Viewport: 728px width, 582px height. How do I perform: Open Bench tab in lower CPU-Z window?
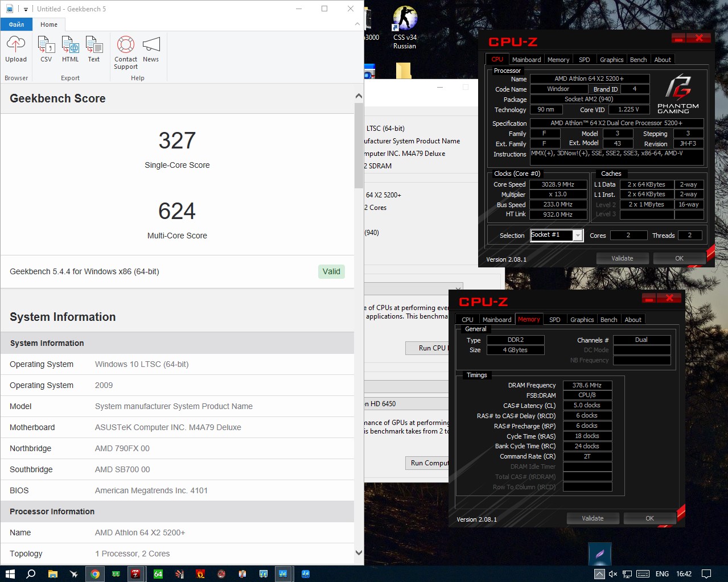pyautogui.click(x=609, y=320)
